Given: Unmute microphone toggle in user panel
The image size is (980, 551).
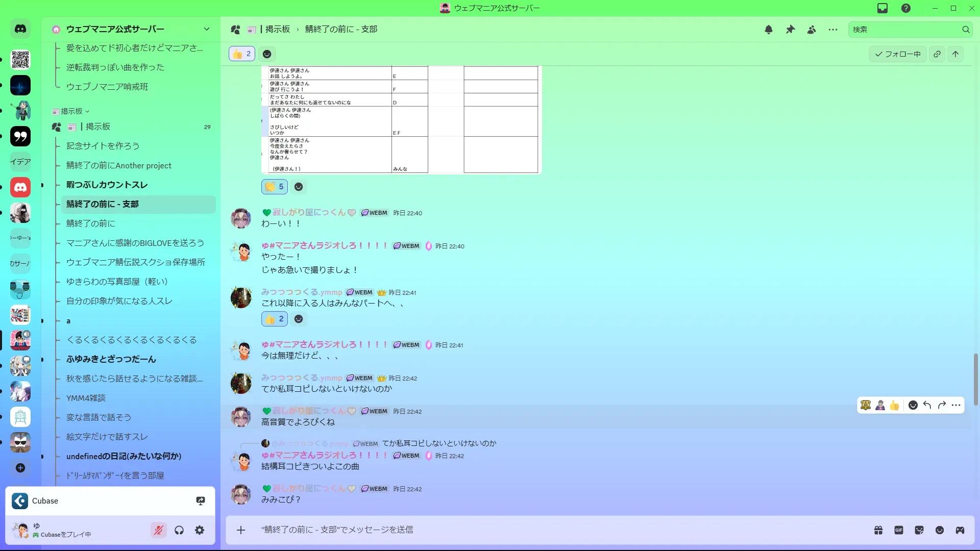Looking at the screenshot, I should [x=158, y=530].
